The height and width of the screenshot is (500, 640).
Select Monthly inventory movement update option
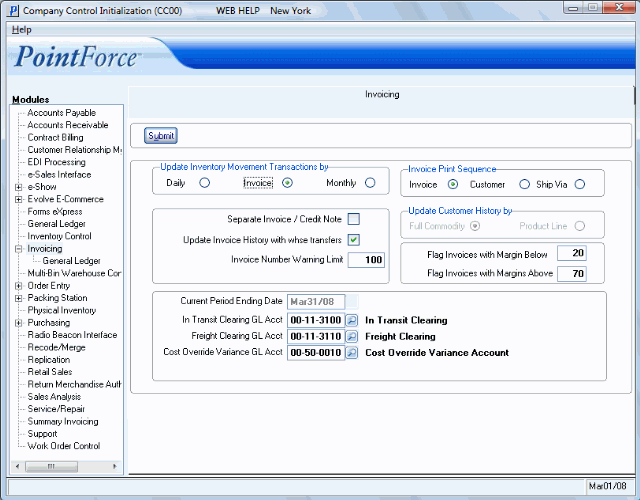point(370,183)
